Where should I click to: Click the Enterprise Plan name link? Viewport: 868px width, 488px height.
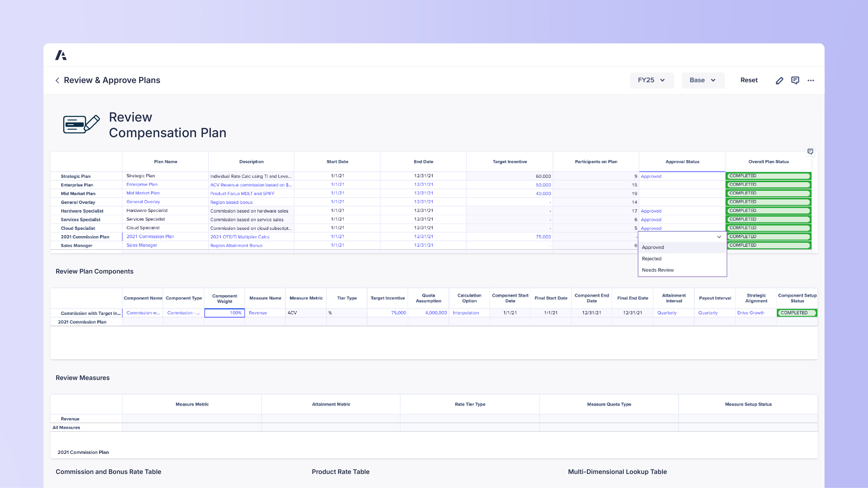[x=142, y=185]
